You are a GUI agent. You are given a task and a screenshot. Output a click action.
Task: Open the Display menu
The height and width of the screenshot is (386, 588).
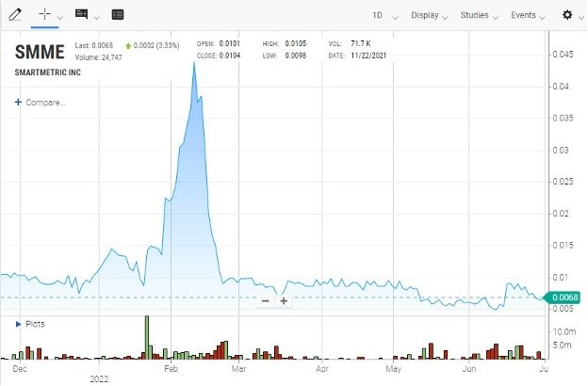pyautogui.click(x=430, y=16)
